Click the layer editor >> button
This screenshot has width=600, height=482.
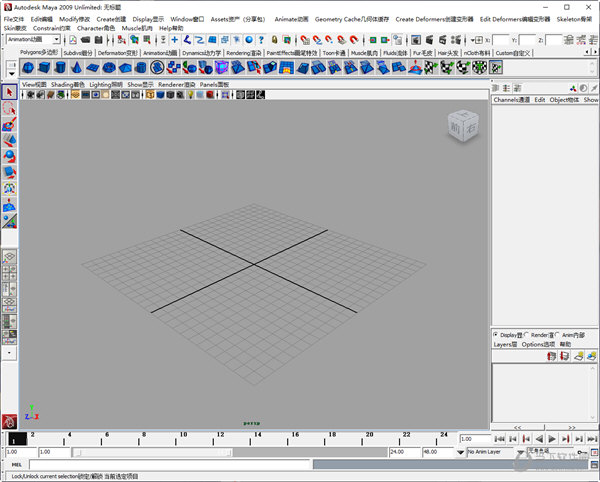click(x=572, y=427)
